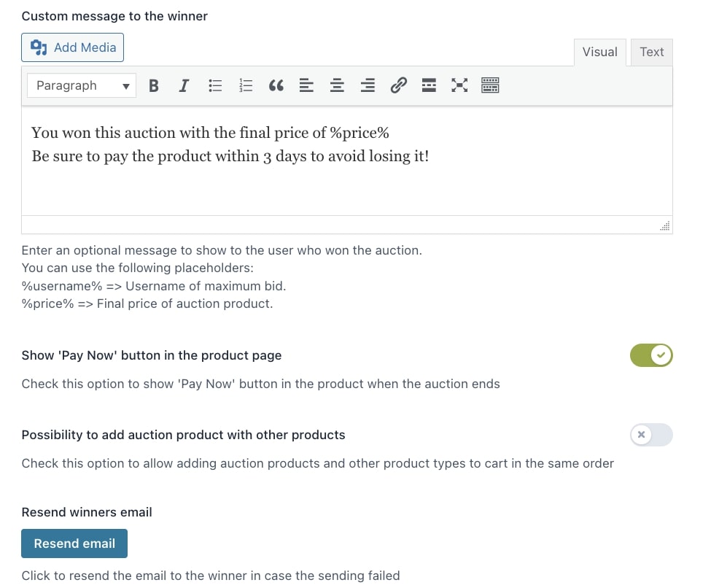Viewport: 719px width, 588px height.
Task: Open the Paragraph format dropdown
Action: (82, 85)
